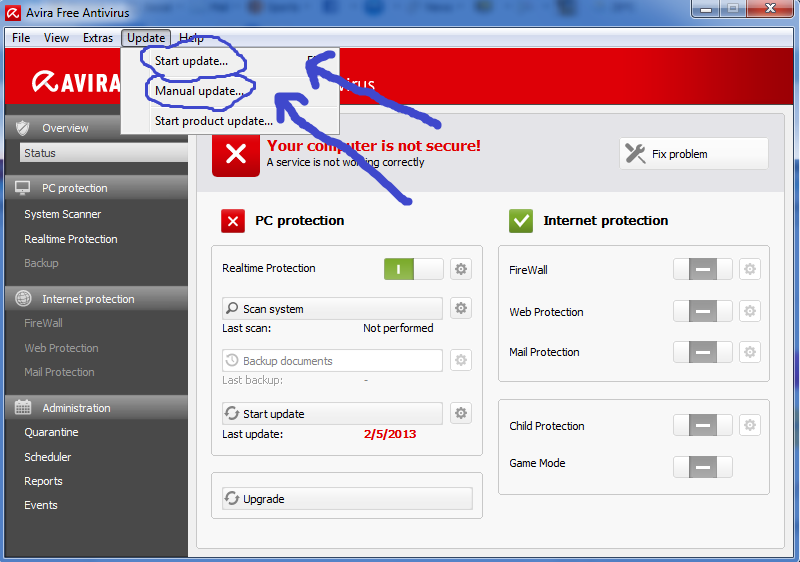Viewport: 800px width, 562px height.
Task: Click the Upgrade button
Action: click(x=347, y=498)
